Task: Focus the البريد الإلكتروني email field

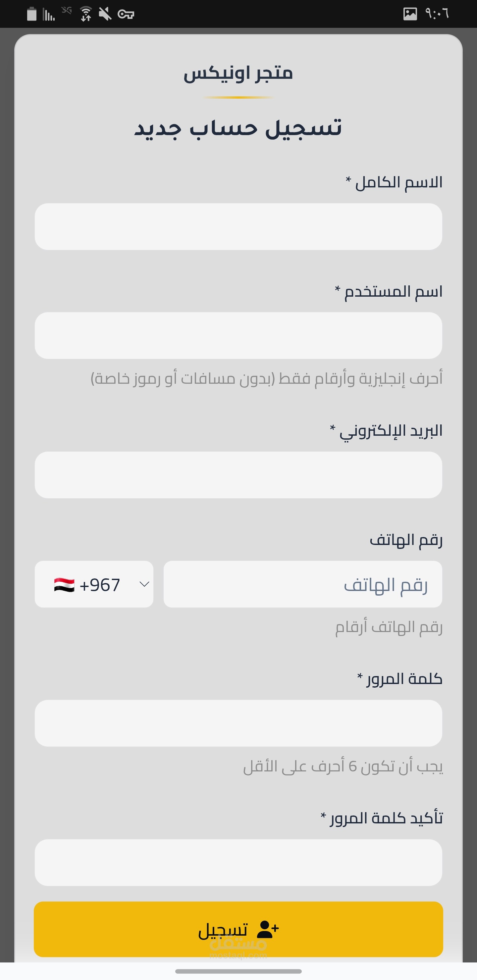Action: coord(238,475)
